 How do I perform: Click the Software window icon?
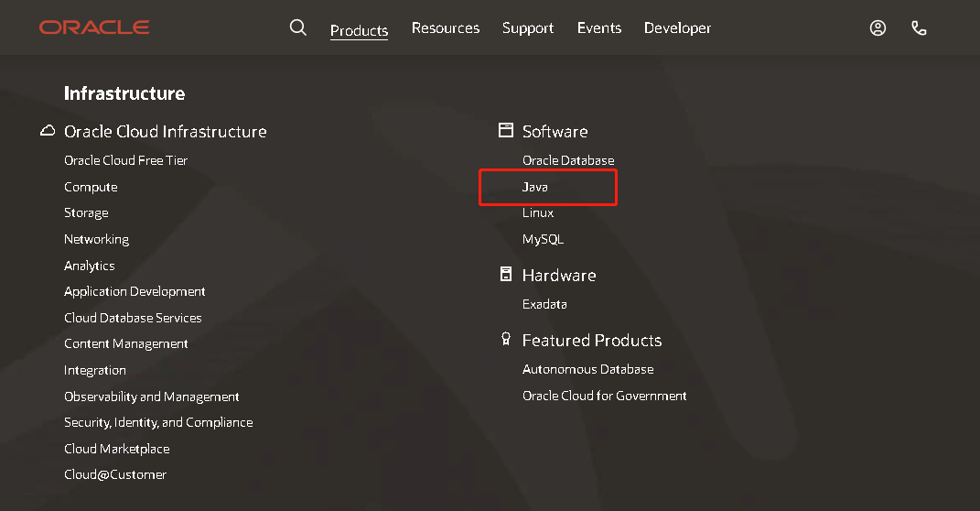coord(506,131)
